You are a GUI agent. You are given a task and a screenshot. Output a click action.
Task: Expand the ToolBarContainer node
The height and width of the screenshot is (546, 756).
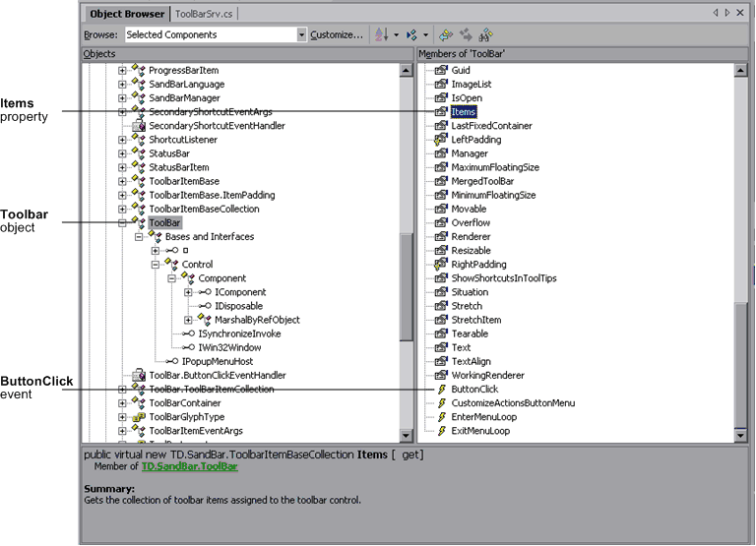(x=122, y=403)
